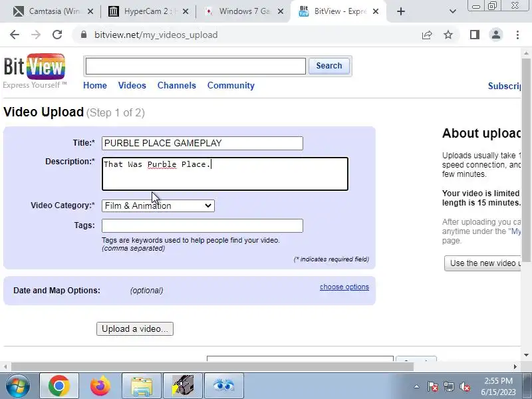
Task: Share this page via the share icon
Action: (427, 35)
